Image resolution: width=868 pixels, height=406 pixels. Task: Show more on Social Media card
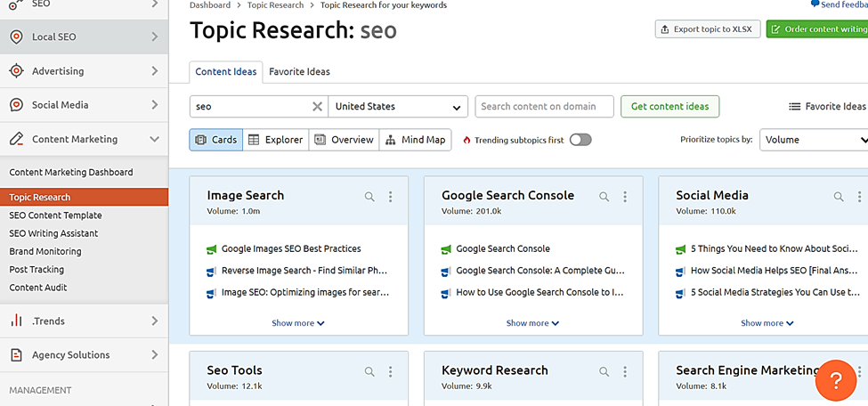pos(767,323)
